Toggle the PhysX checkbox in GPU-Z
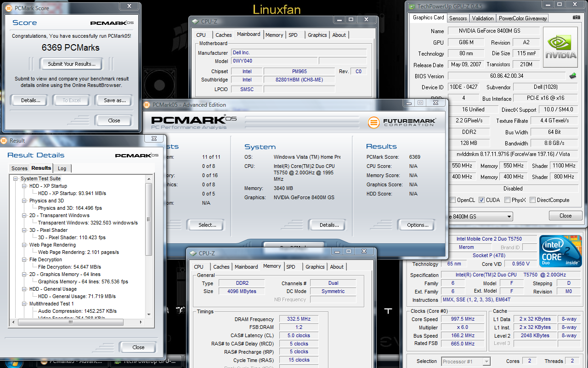Screen dimensions: 588x368 click(x=507, y=200)
